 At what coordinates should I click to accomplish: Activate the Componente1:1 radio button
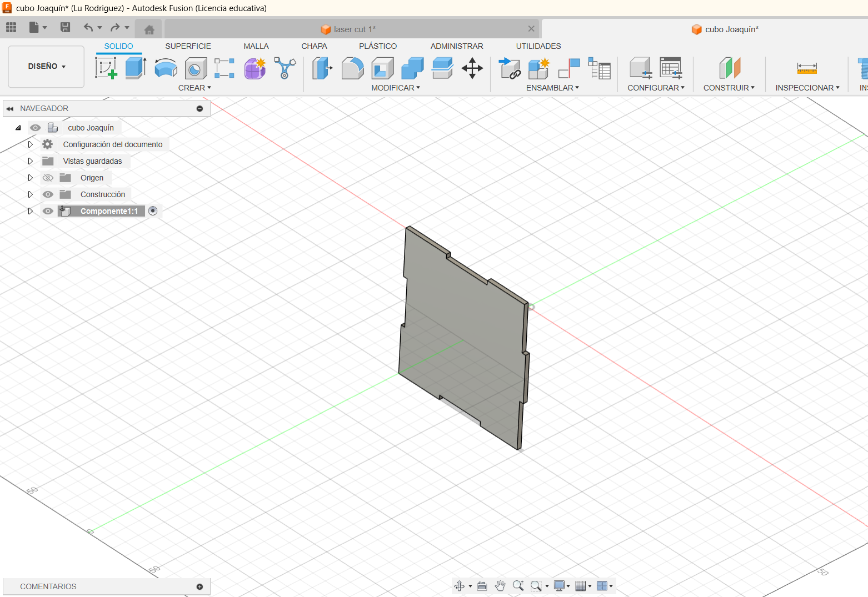153,211
